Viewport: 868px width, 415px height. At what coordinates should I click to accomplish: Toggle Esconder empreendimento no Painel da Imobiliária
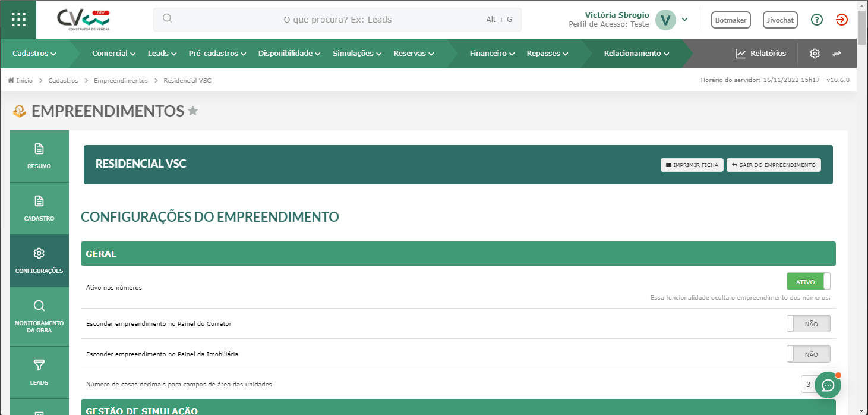[808, 354]
